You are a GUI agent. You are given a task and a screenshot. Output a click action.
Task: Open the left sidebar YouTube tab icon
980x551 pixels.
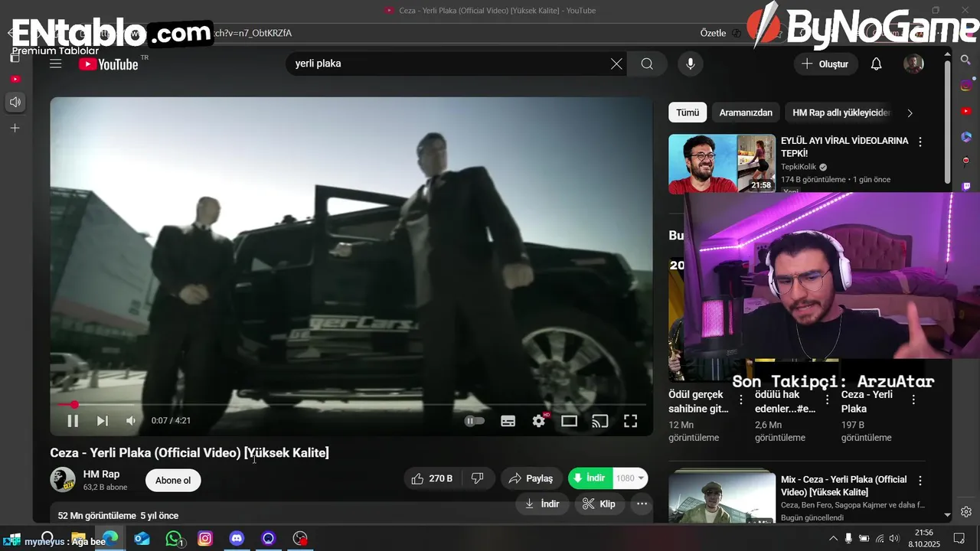tap(15, 79)
